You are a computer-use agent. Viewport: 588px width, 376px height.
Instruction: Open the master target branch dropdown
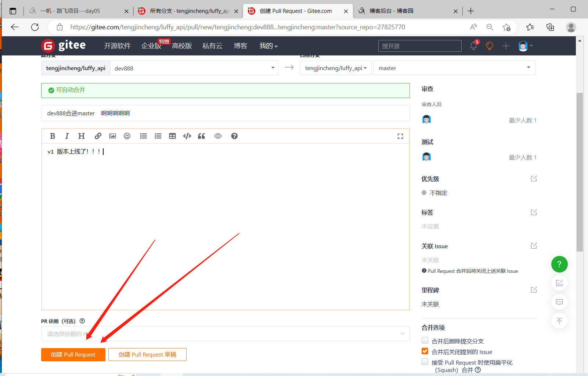pos(454,68)
